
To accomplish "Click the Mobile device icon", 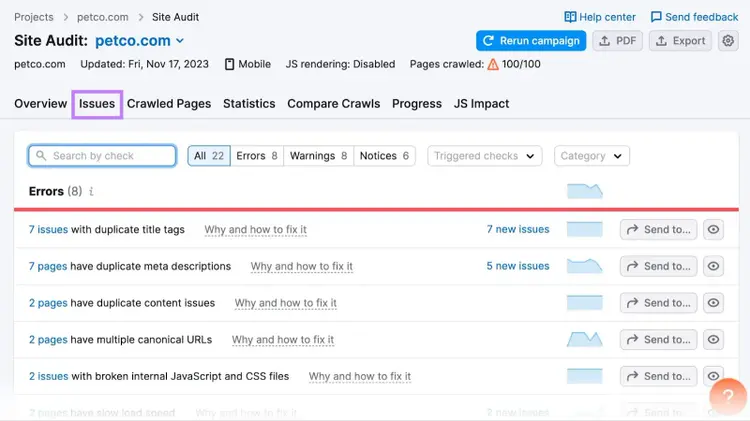I will pos(230,64).
